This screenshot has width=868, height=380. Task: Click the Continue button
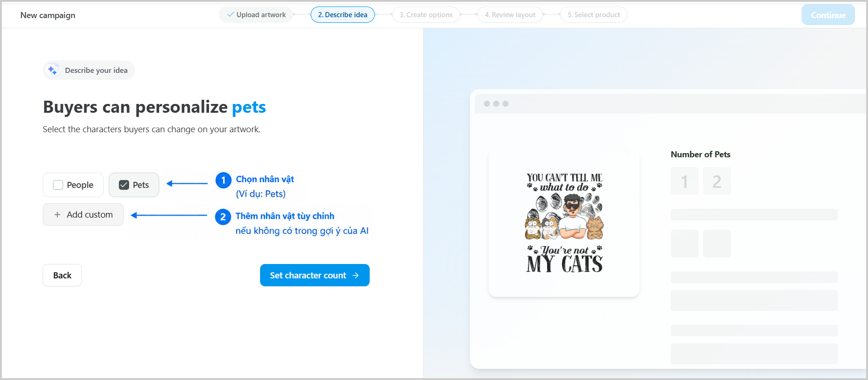828,15
